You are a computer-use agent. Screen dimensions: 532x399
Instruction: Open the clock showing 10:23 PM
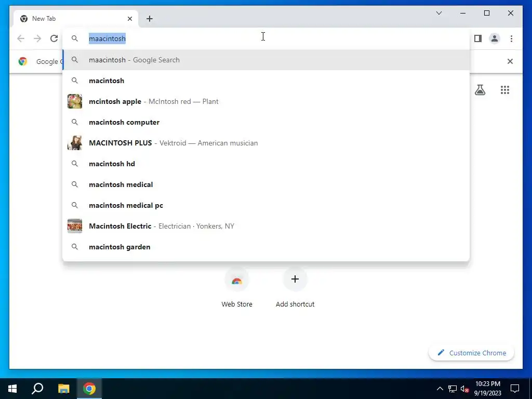(x=487, y=389)
